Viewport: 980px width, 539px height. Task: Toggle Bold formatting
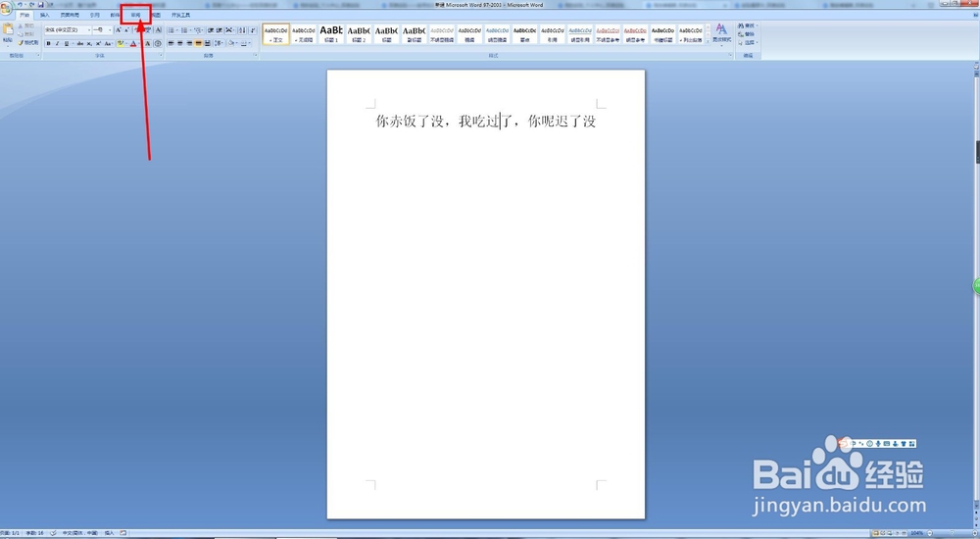[x=49, y=44]
